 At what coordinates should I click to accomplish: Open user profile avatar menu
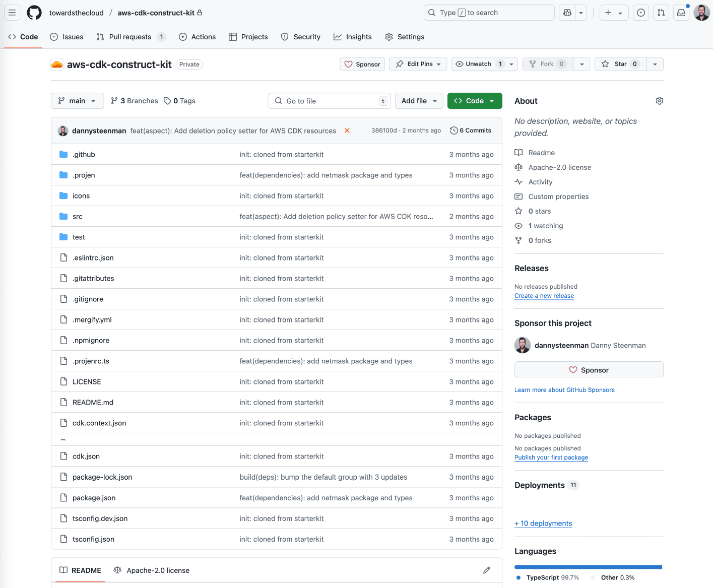[x=701, y=13]
